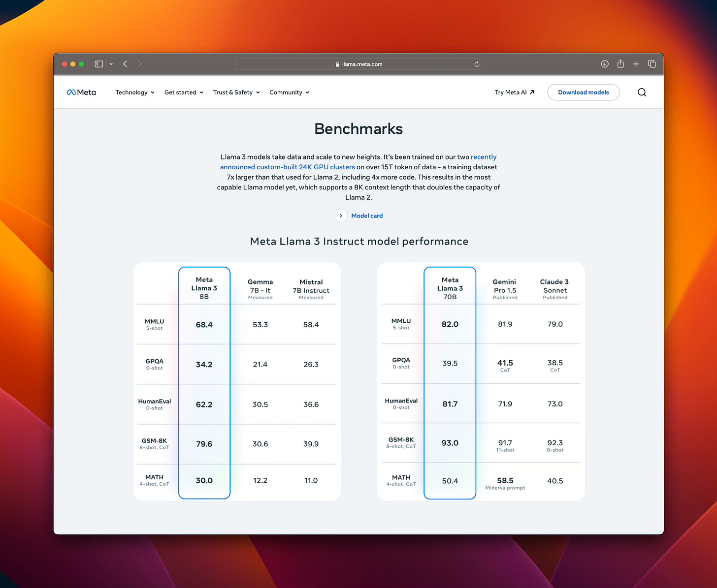Select the Meta Llama 3 8B column header
The image size is (717, 588).
[x=204, y=288]
